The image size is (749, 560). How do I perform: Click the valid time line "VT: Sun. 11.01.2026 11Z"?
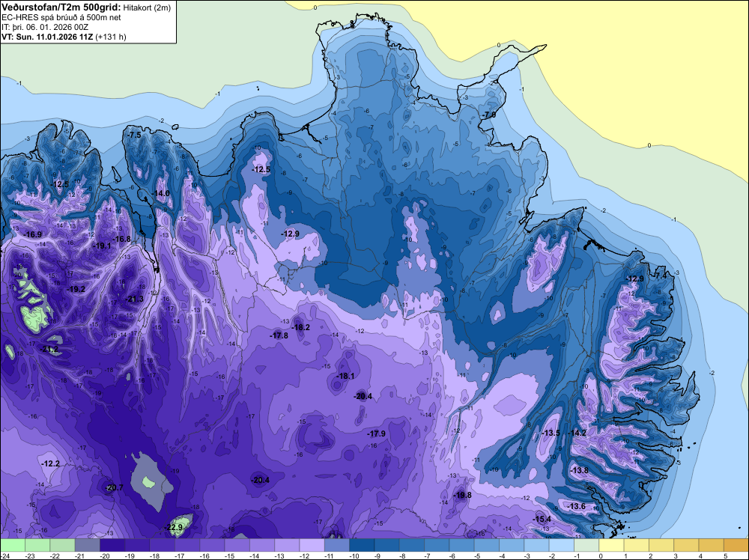[48, 37]
